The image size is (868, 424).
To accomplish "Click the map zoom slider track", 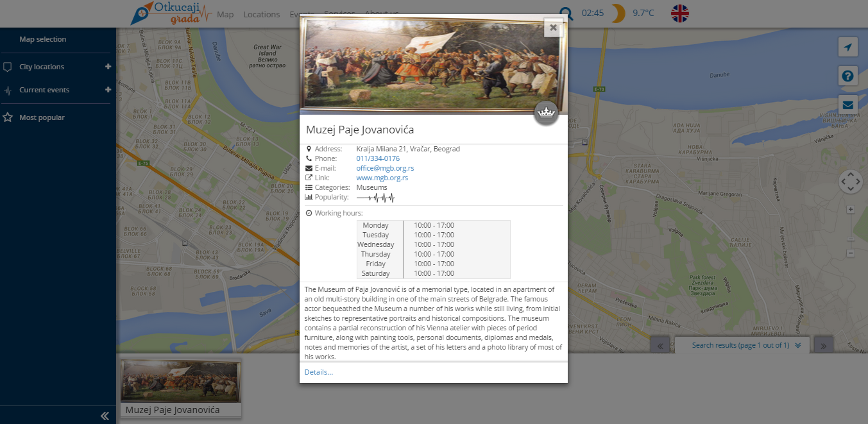I will [x=851, y=231].
